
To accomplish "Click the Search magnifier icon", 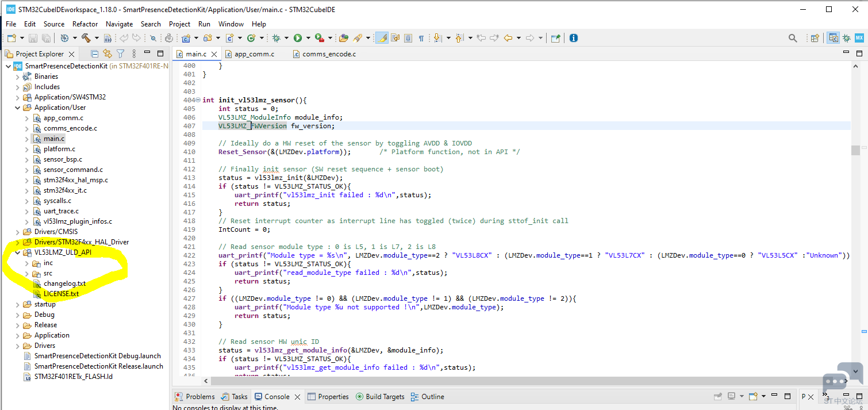I will 793,38.
